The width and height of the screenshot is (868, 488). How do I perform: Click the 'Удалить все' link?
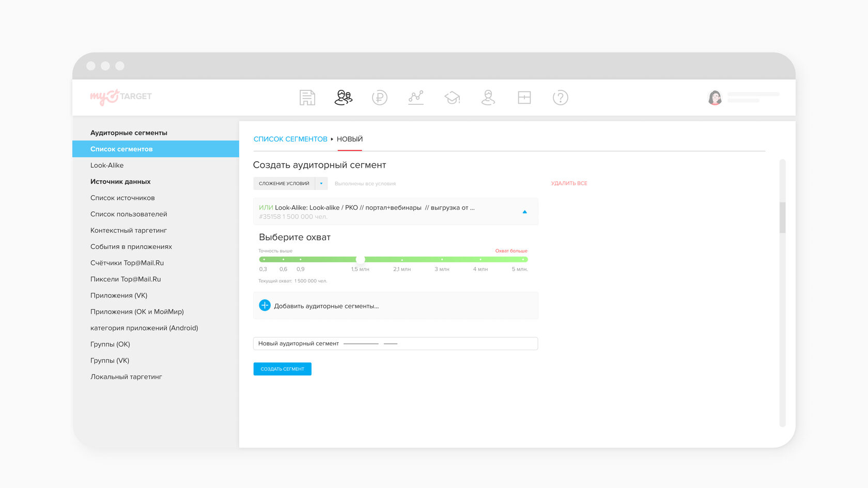(x=569, y=183)
